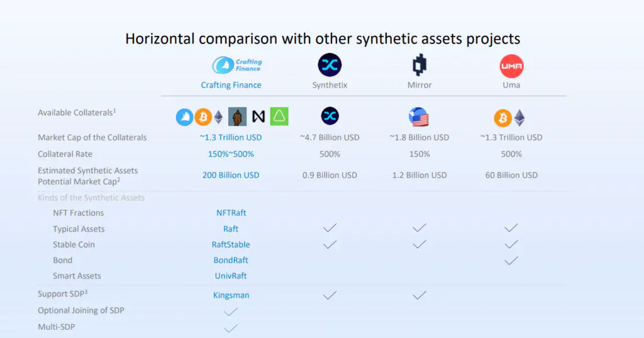Click the Kinds of the Synthetic Assets heading

(x=91, y=198)
